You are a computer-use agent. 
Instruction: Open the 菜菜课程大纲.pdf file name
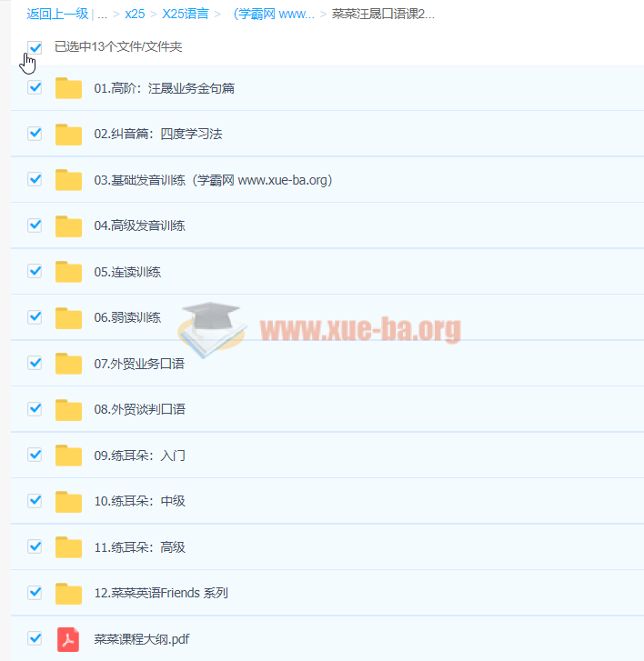click(x=142, y=639)
